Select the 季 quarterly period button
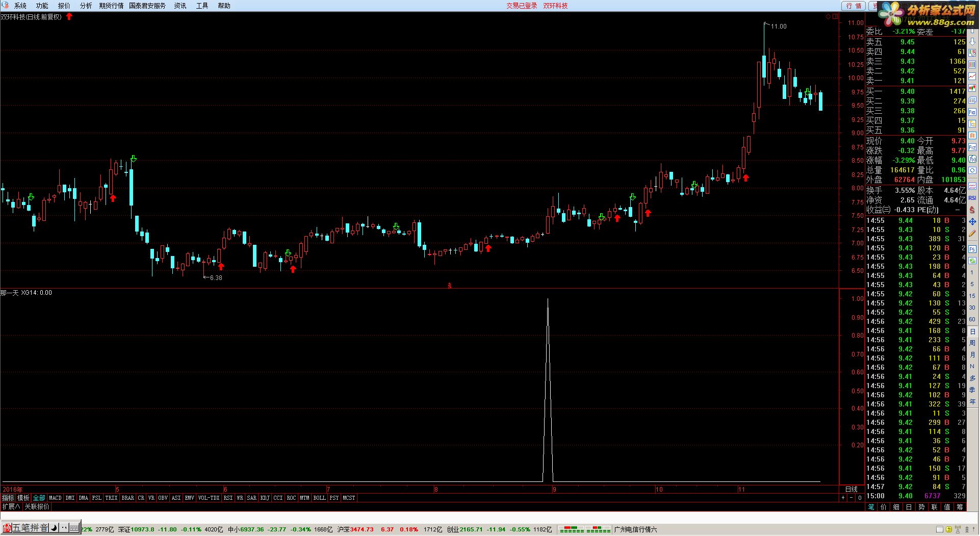The image size is (980, 536). click(x=972, y=390)
